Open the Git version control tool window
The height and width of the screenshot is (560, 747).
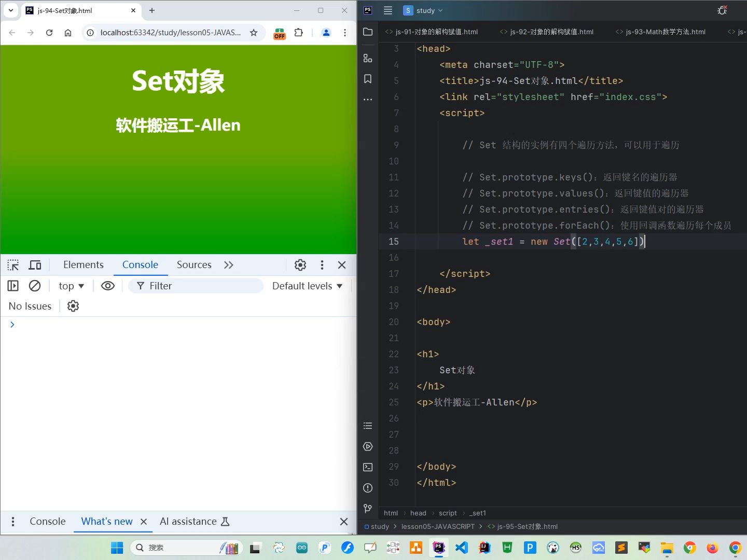coord(368,509)
